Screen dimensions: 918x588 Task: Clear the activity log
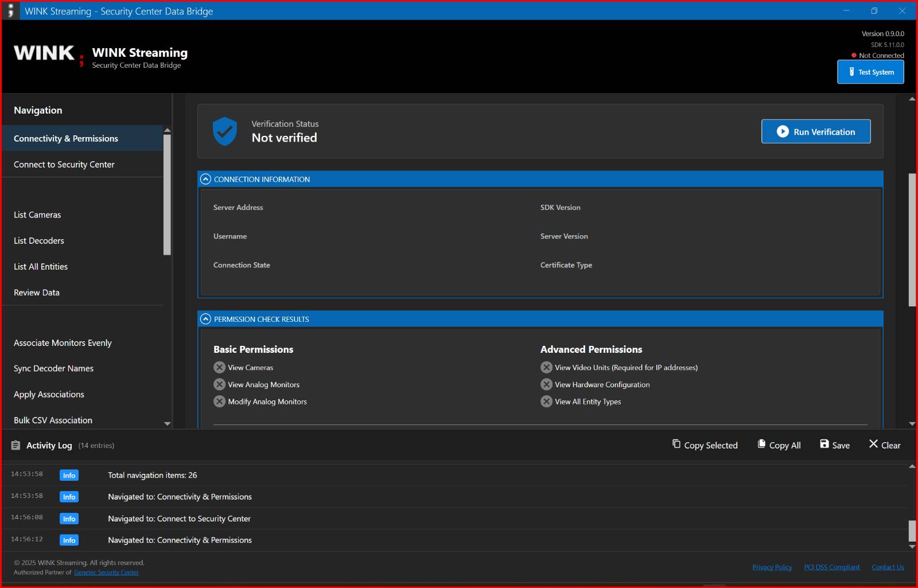[885, 445]
